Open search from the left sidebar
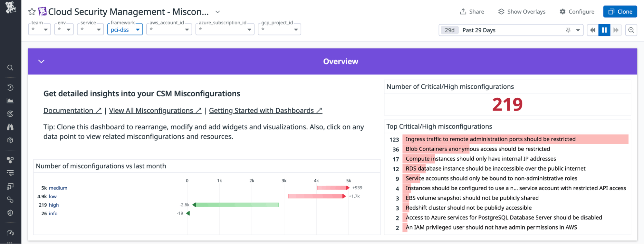Screen dimensions: 644x244 (x=10, y=68)
